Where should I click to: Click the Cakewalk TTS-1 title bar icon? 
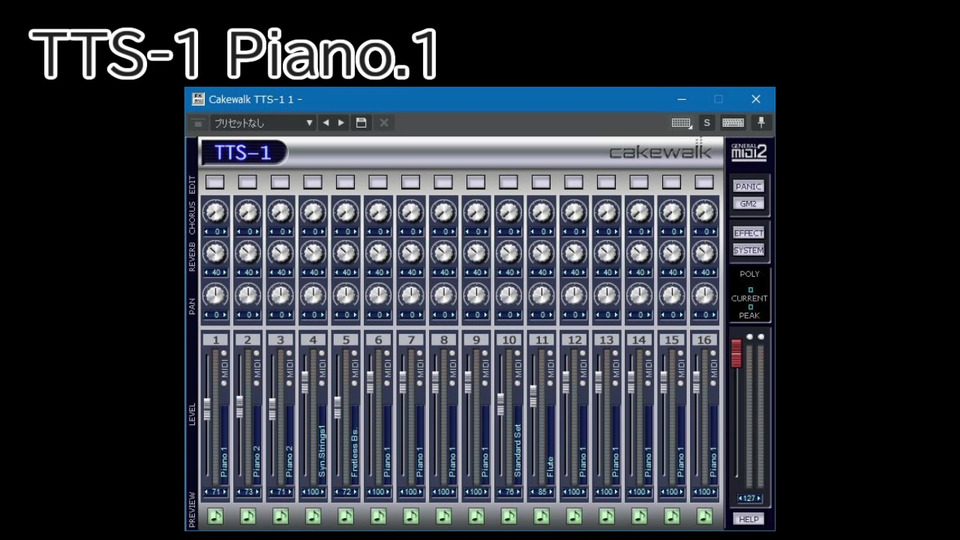point(198,99)
